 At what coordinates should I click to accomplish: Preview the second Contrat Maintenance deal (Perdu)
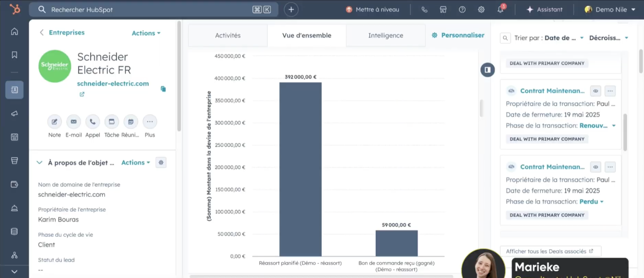(595, 167)
